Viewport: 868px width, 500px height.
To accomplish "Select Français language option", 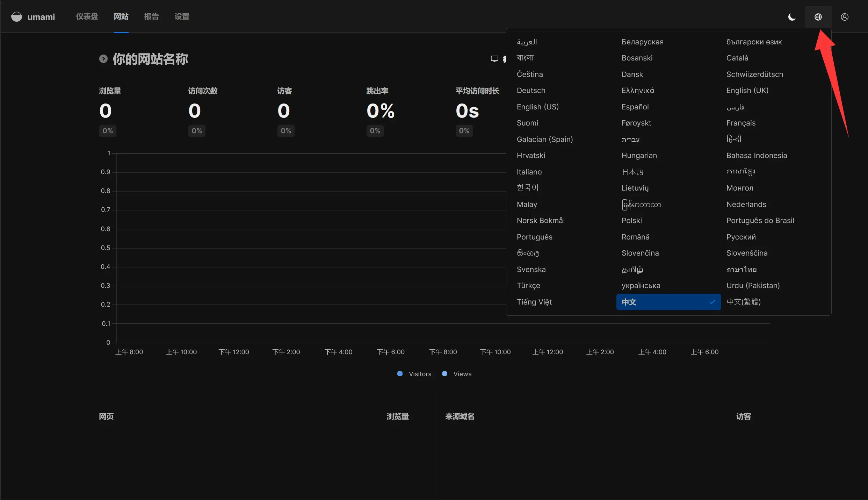I will point(741,123).
